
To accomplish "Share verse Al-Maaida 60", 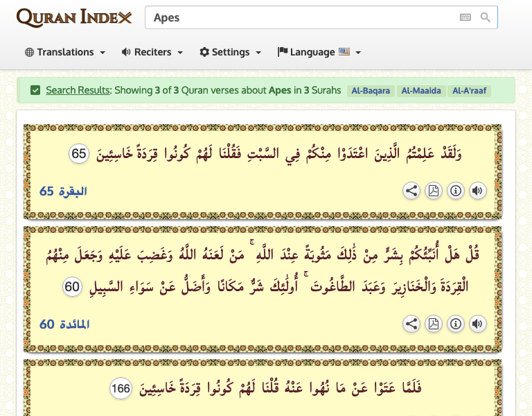I will click(x=411, y=324).
